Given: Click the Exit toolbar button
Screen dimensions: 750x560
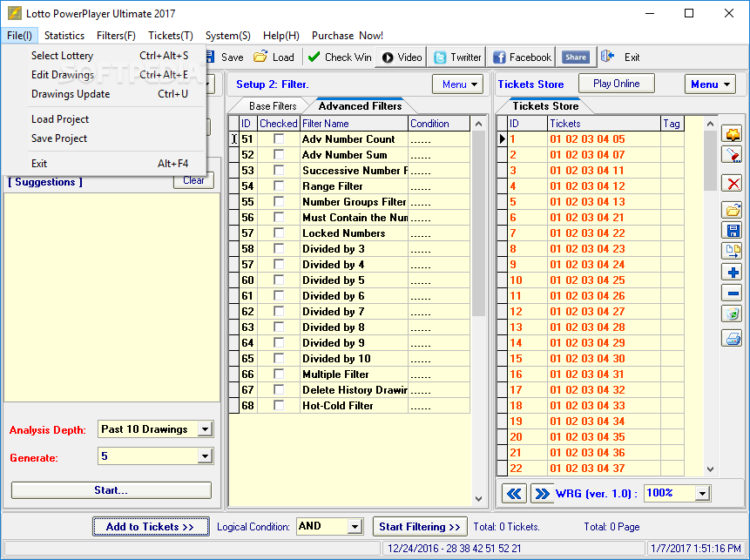Looking at the screenshot, I should pyautogui.click(x=621, y=57).
